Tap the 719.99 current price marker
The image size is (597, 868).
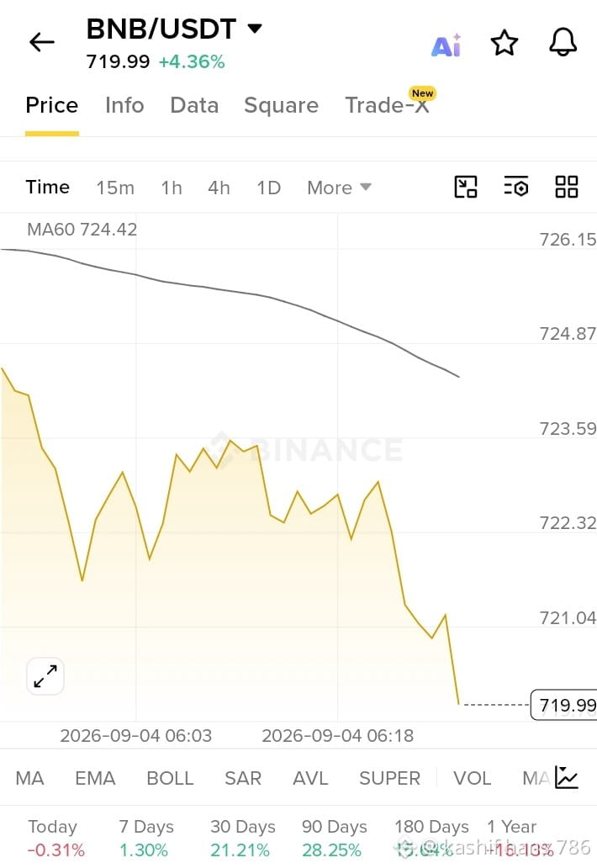pos(564,705)
